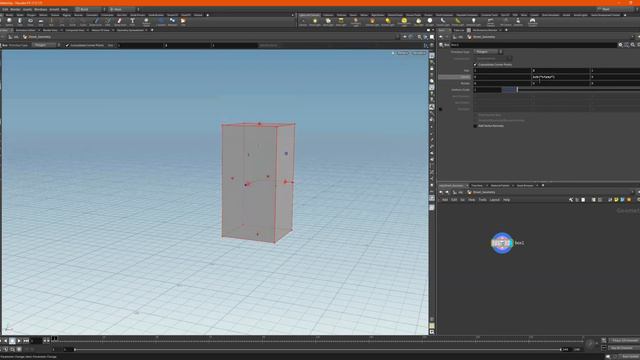
Task: Select the Font shelf tool
Action: [x=132, y=22]
